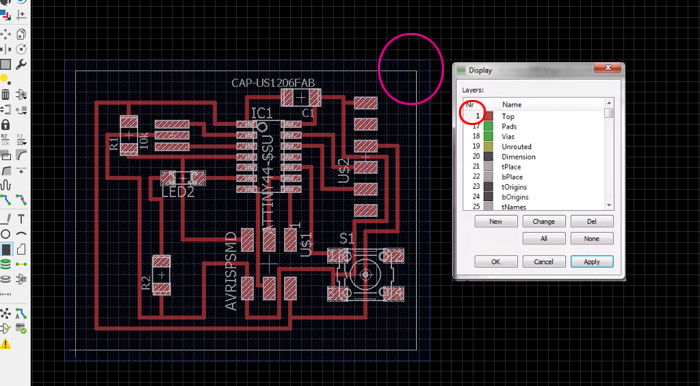This screenshot has width=700, height=386.
Task: Select the Name tool
Action: click(x=5, y=140)
